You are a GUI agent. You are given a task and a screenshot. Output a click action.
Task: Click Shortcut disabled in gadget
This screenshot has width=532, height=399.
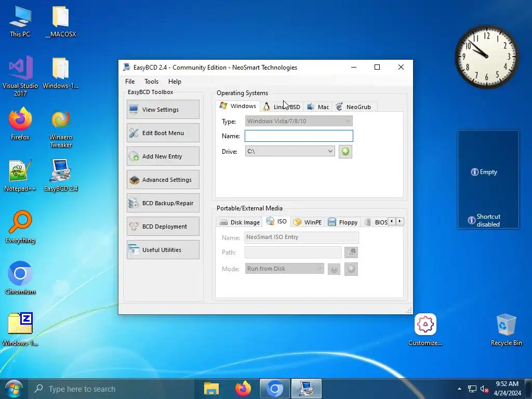pyautogui.click(x=484, y=220)
